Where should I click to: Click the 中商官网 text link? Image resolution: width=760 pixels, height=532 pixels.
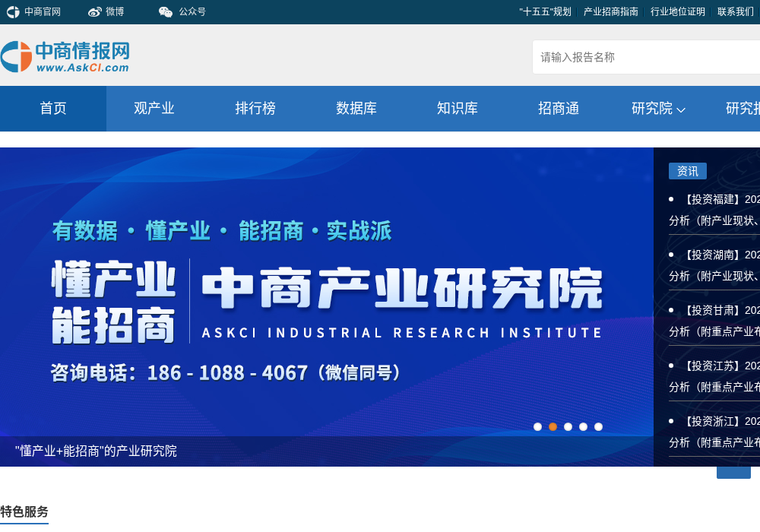pos(43,11)
